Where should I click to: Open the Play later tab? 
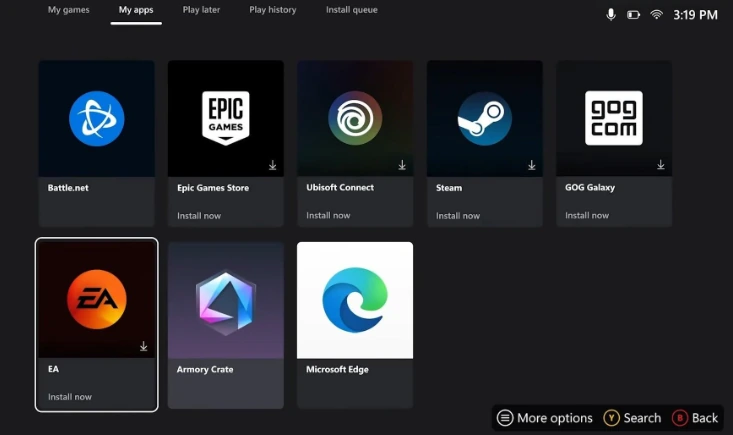(201, 10)
